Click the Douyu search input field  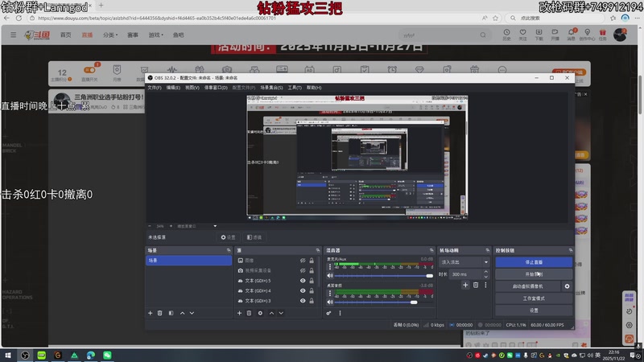coord(440,35)
